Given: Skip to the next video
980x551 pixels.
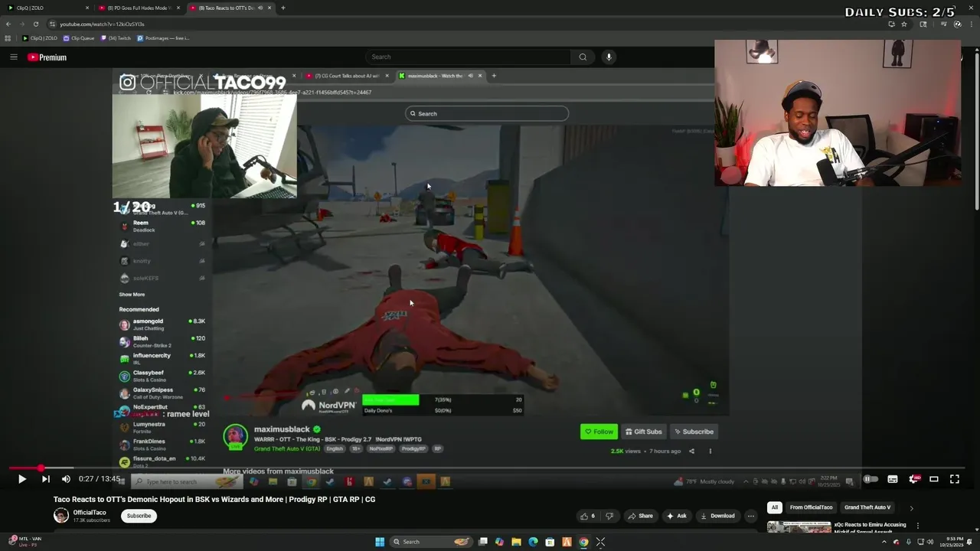Looking at the screenshot, I should pos(45,479).
